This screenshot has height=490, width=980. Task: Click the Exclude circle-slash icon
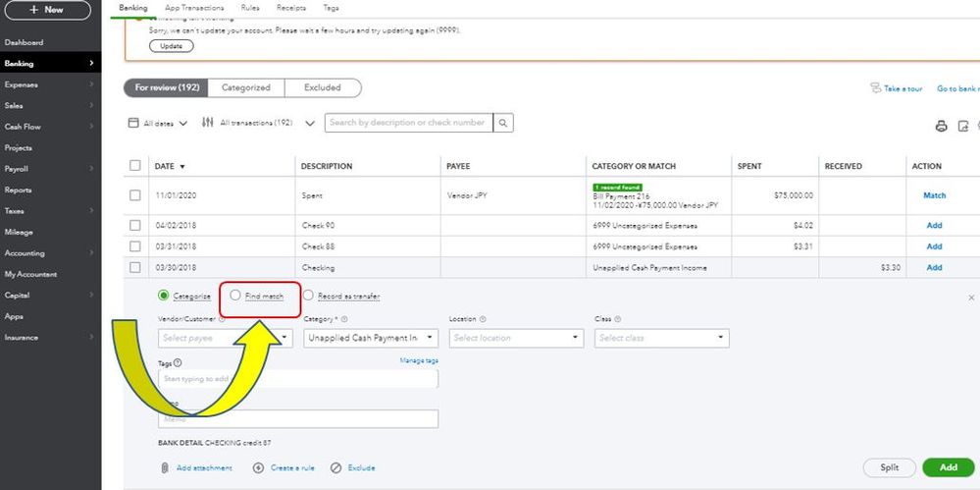pyautogui.click(x=335, y=467)
